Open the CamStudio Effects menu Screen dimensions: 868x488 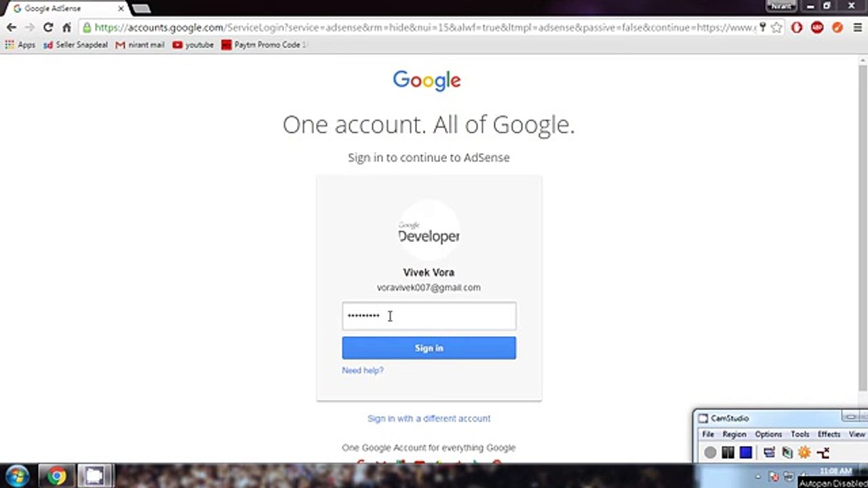point(829,434)
